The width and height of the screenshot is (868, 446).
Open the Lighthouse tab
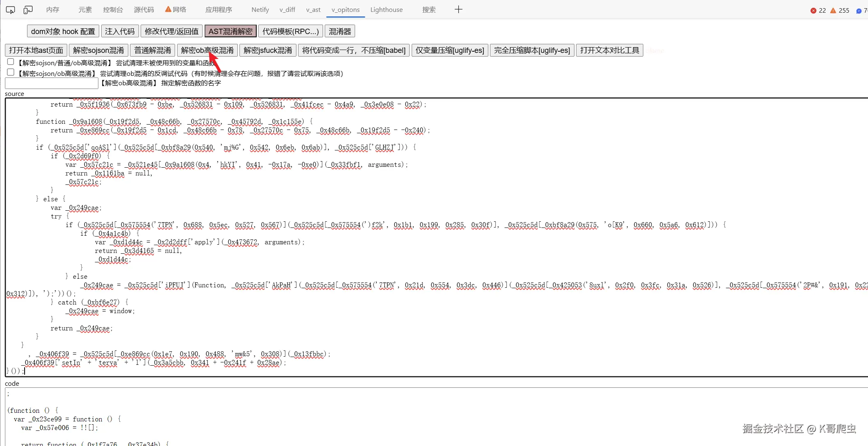pyautogui.click(x=386, y=9)
